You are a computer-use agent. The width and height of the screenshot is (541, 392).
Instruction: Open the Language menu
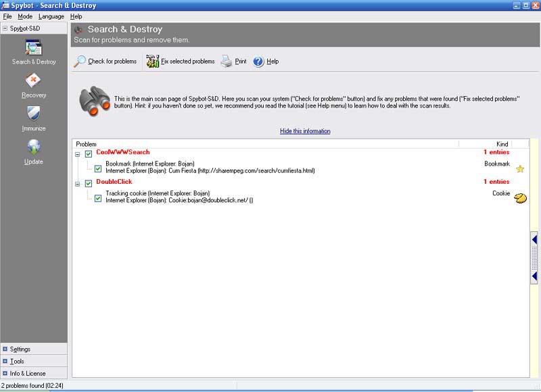click(51, 16)
